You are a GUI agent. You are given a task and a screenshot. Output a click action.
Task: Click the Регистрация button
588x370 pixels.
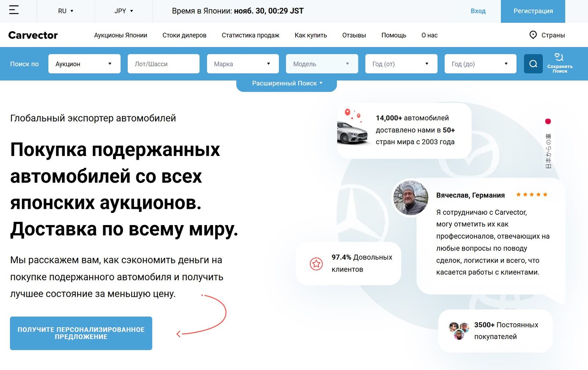point(533,11)
